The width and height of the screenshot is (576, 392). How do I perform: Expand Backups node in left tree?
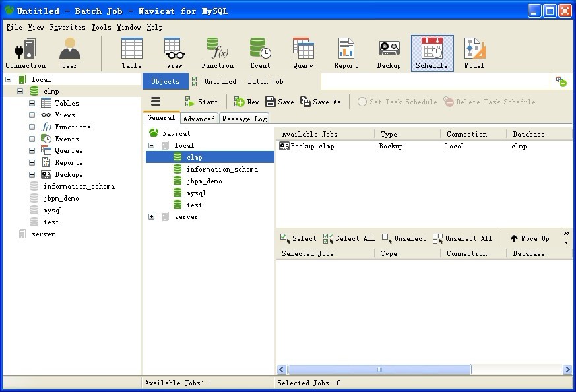[x=32, y=174]
